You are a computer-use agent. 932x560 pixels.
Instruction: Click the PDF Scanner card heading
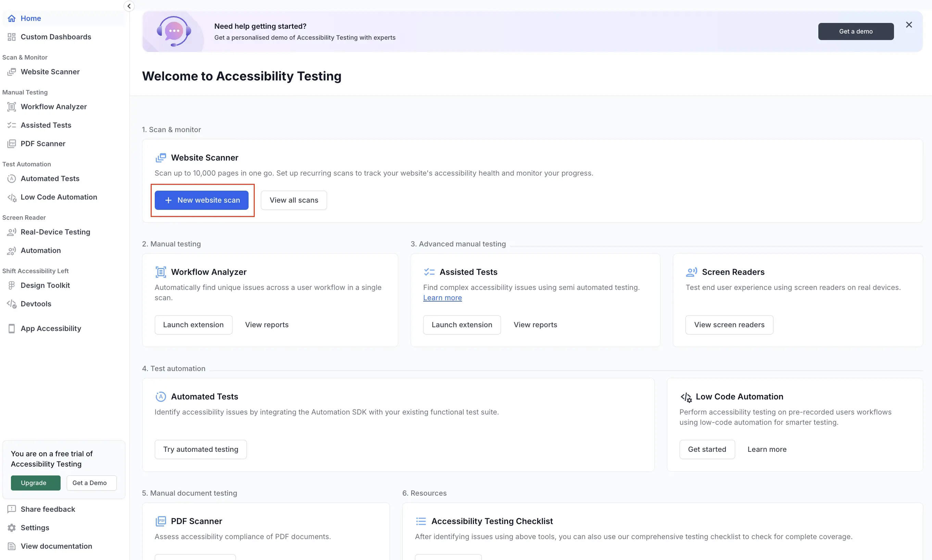196,521
